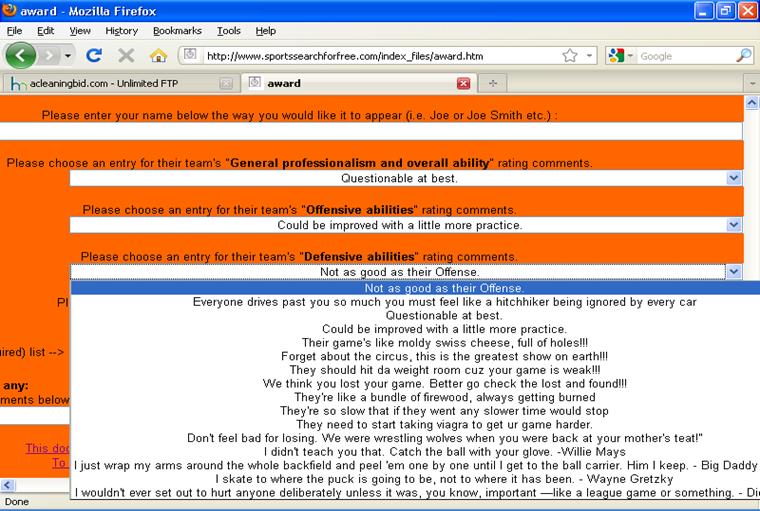The image size is (760, 511).
Task: Reload the page with the blue Reload icon
Action: pos(94,56)
